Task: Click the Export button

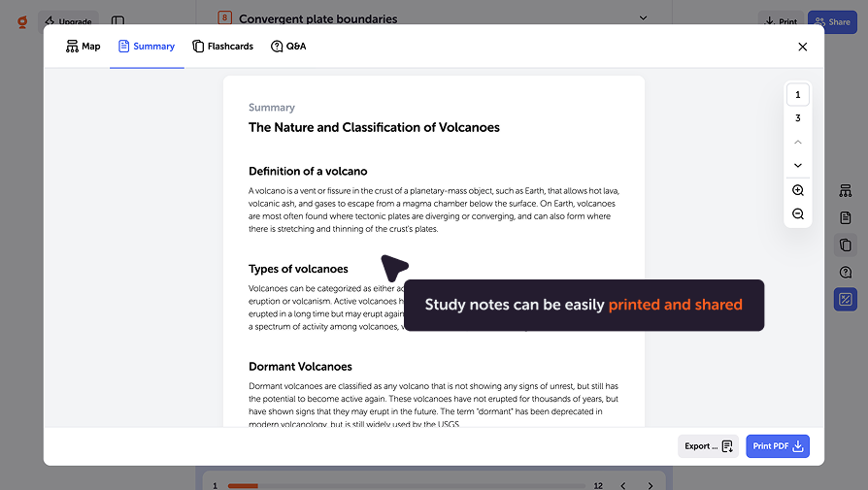Action: click(708, 446)
